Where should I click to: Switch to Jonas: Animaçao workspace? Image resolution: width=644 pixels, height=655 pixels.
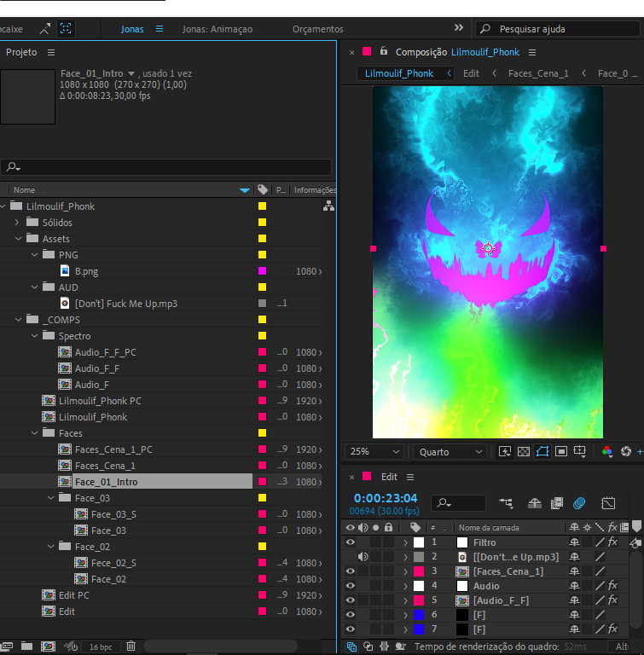[x=218, y=29]
